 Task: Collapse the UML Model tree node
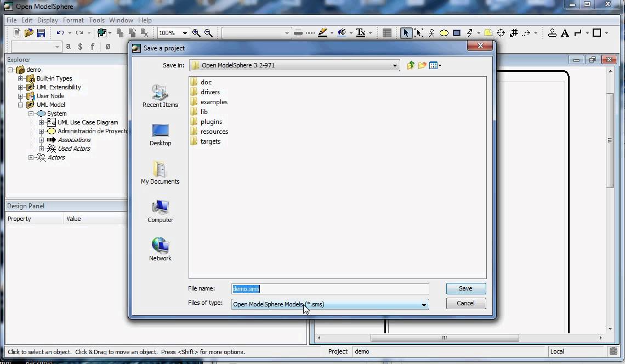tap(20, 105)
